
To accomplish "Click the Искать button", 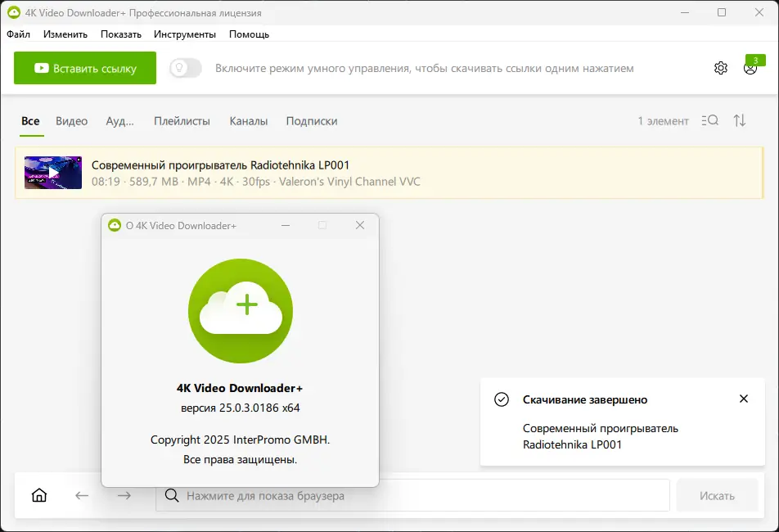I will click(717, 495).
